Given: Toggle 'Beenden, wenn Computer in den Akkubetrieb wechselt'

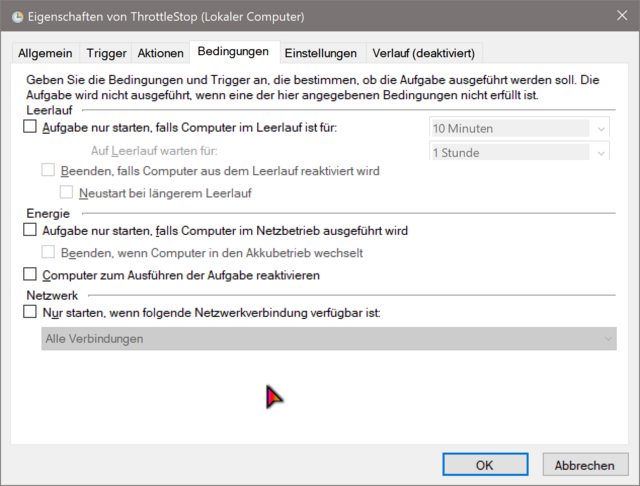Looking at the screenshot, I should pos(48,252).
